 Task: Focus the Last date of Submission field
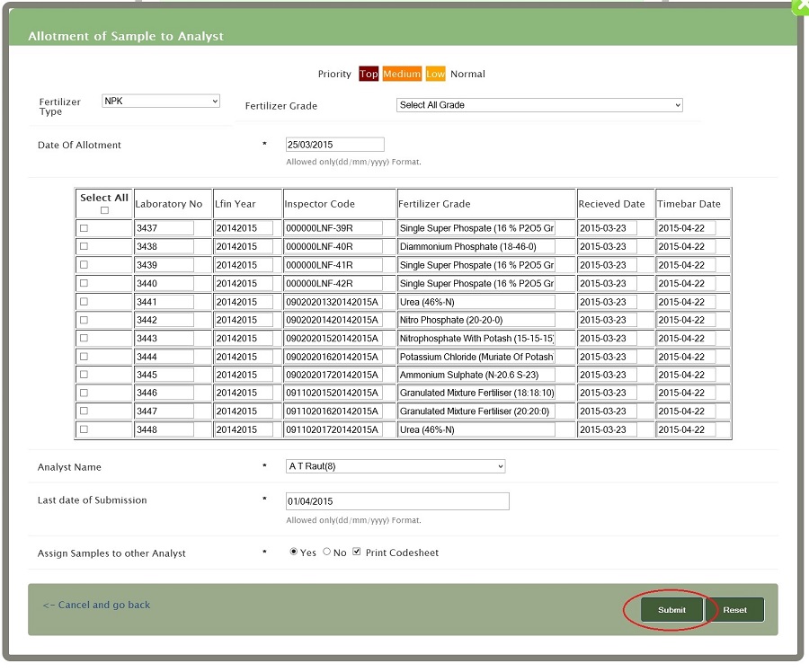(x=396, y=501)
